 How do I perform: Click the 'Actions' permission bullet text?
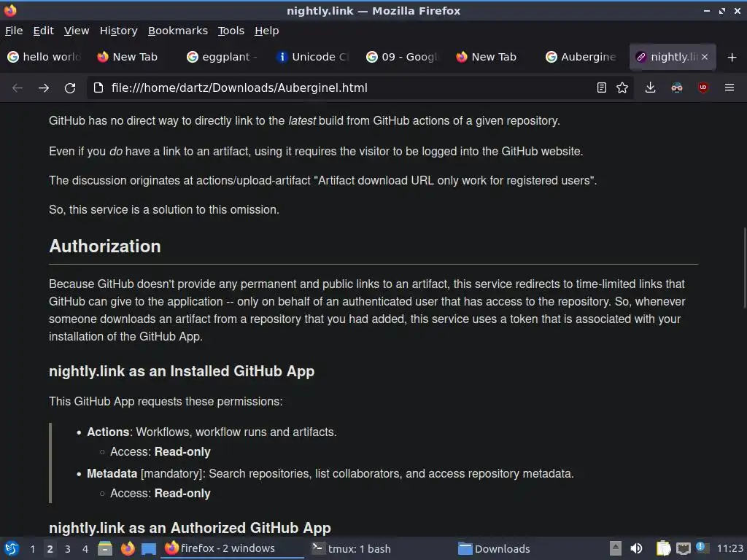212,432
